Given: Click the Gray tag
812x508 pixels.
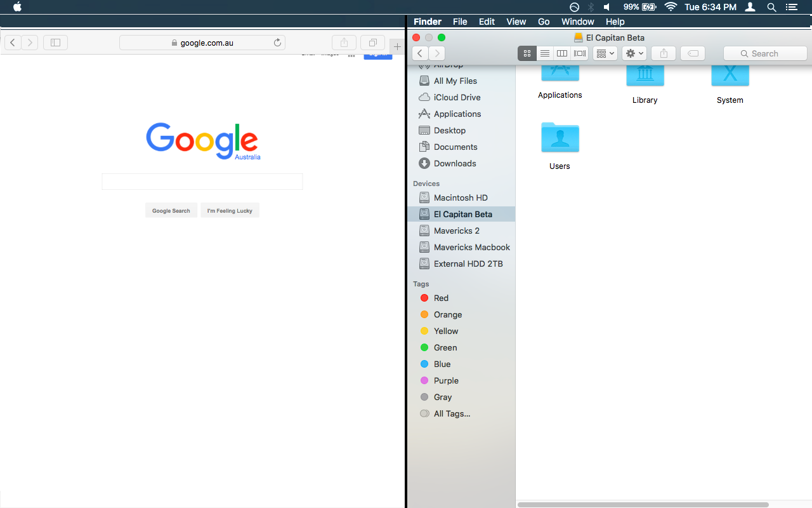Looking at the screenshot, I should click(x=461, y=397).
